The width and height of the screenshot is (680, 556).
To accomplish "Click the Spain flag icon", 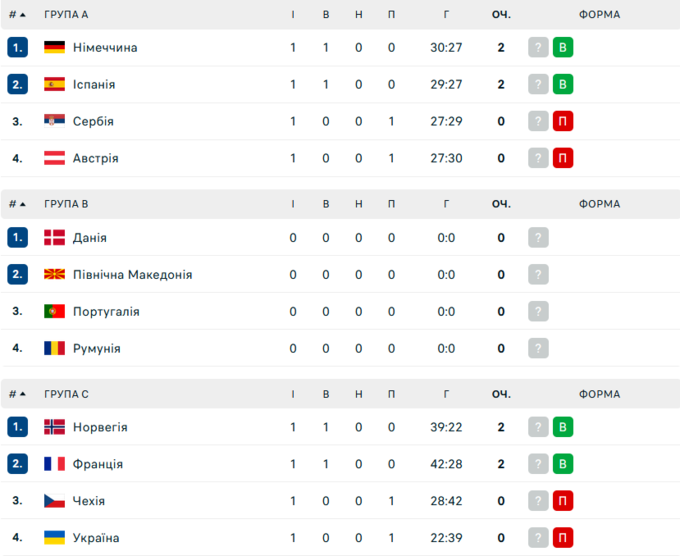I will (54, 85).
